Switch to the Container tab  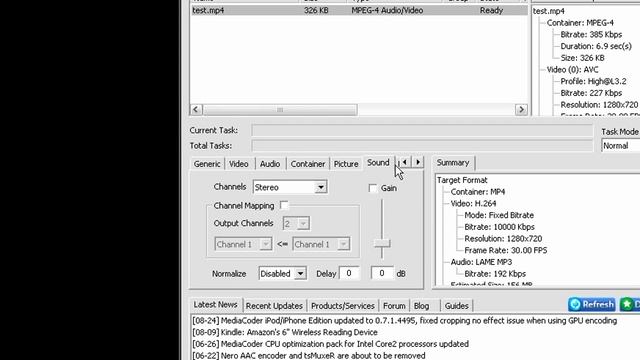[308, 164]
